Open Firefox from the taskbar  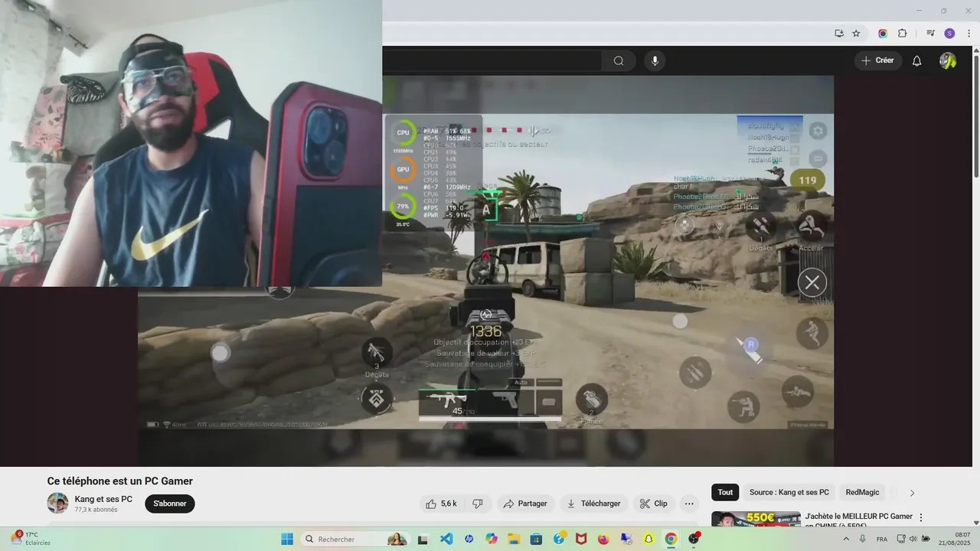pos(603,539)
